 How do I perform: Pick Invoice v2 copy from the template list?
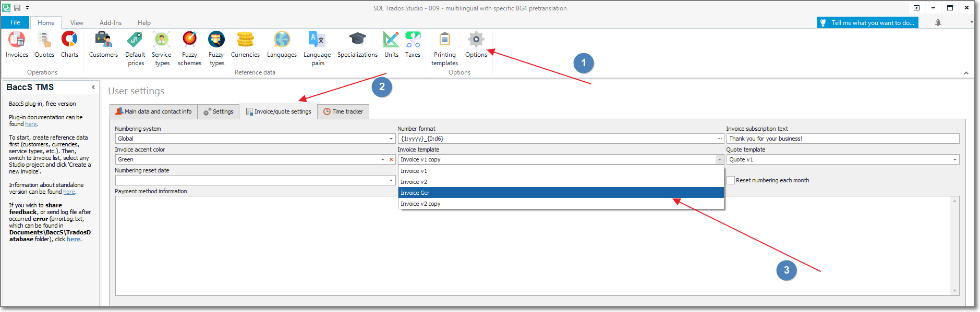pos(561,204)
